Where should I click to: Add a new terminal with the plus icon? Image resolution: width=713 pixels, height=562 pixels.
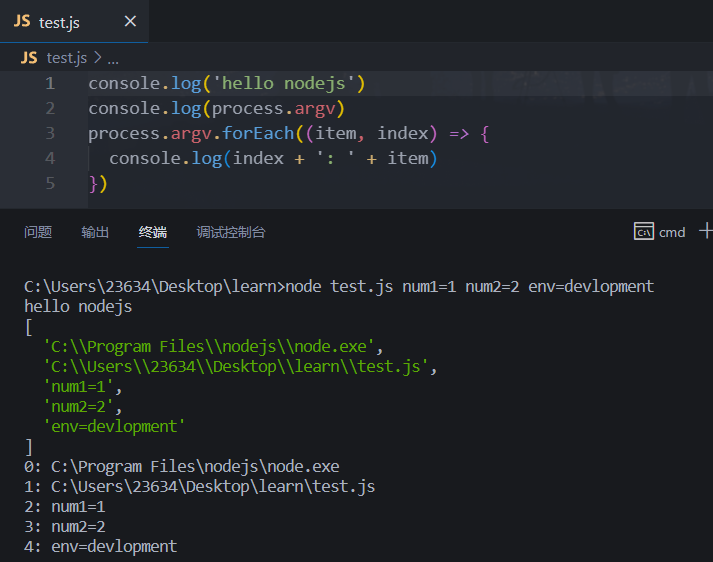click(x=706, y=231)
